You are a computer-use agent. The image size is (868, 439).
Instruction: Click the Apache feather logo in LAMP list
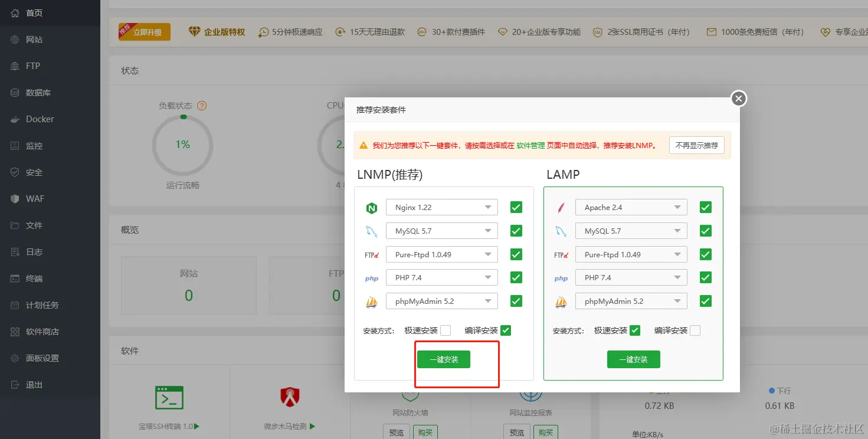(x=561, y=208)
